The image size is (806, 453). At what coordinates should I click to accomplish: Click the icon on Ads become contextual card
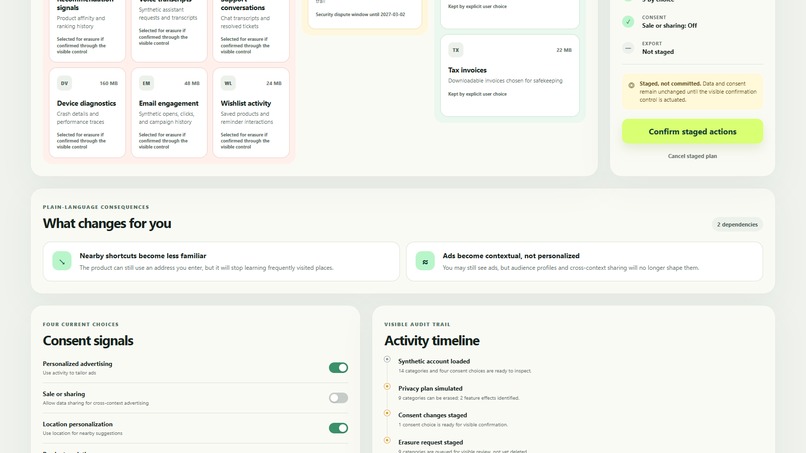click(x=425, y=261)
